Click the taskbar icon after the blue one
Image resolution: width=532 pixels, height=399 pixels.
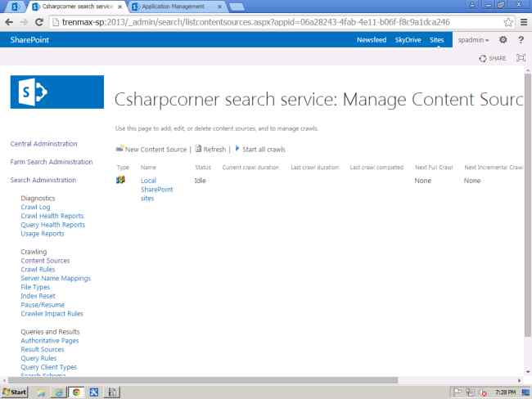click(x=111, y=392)
